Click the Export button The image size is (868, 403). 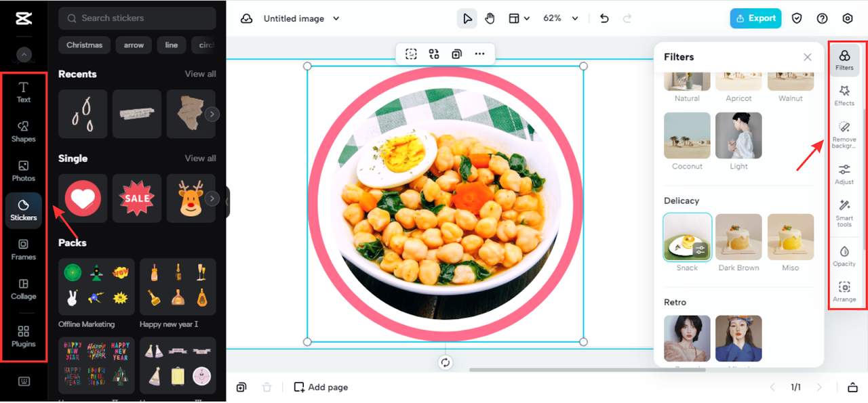pos(755,18)
